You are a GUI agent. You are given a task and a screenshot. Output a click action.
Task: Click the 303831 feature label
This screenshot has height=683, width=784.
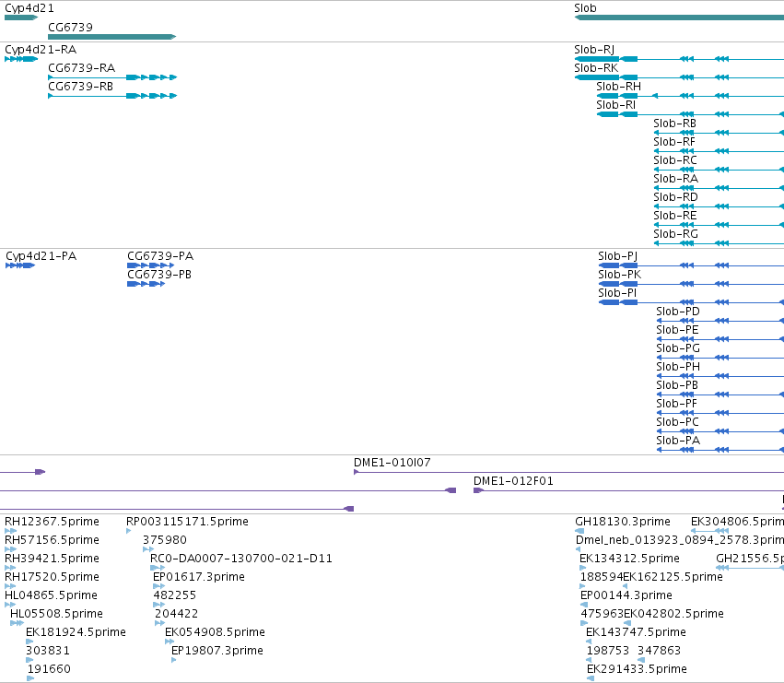tap(48, 651)
